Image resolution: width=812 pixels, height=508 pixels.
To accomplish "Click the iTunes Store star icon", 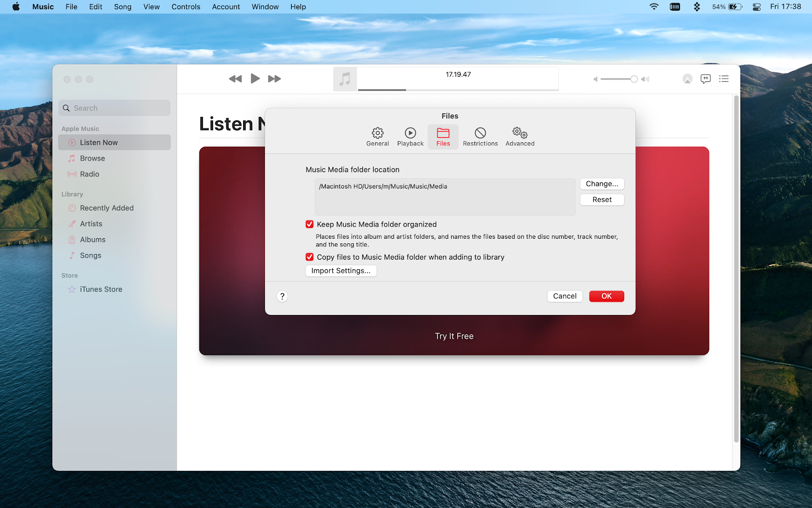I will coord(72,290).
